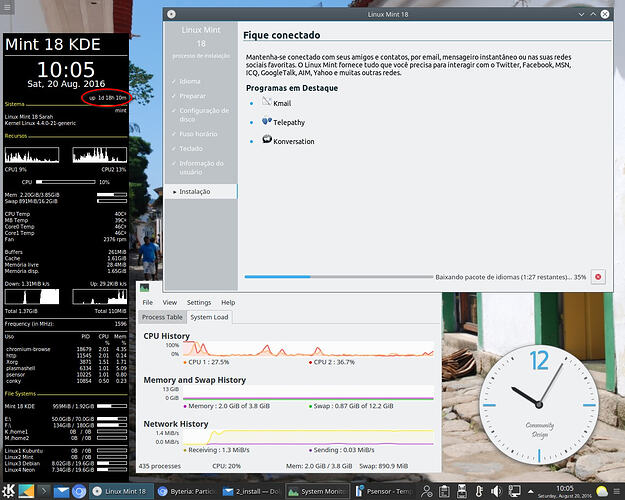
Task: Open the 2_install document taskbar entry
Action: [251, 491]
